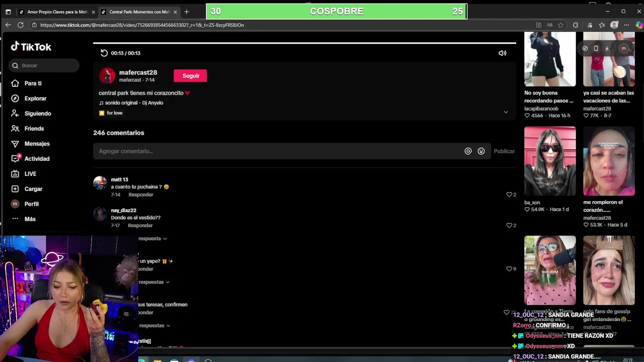Screen dimensions: 644x362
Task: Click the floating phone overlay icon
Action: (596, 48)
